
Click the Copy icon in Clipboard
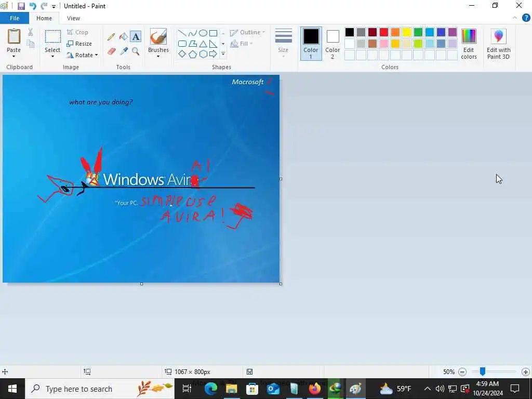click(30, 44)
